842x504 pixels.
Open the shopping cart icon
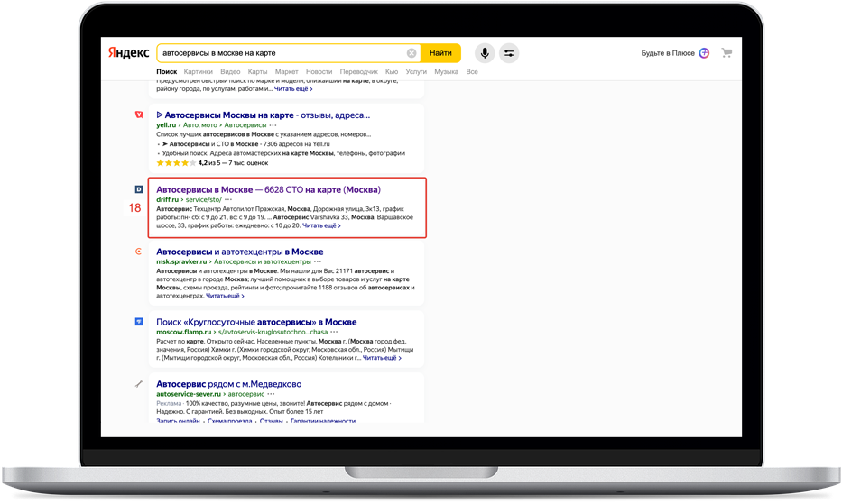[726, 53]
